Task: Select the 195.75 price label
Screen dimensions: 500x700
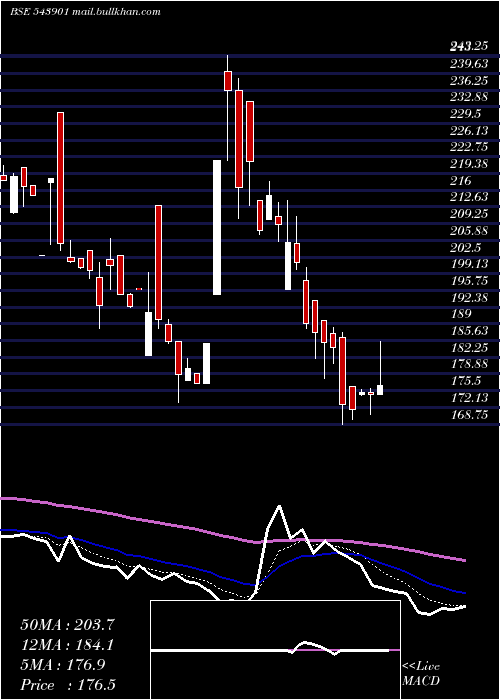Action: point(469,281)
